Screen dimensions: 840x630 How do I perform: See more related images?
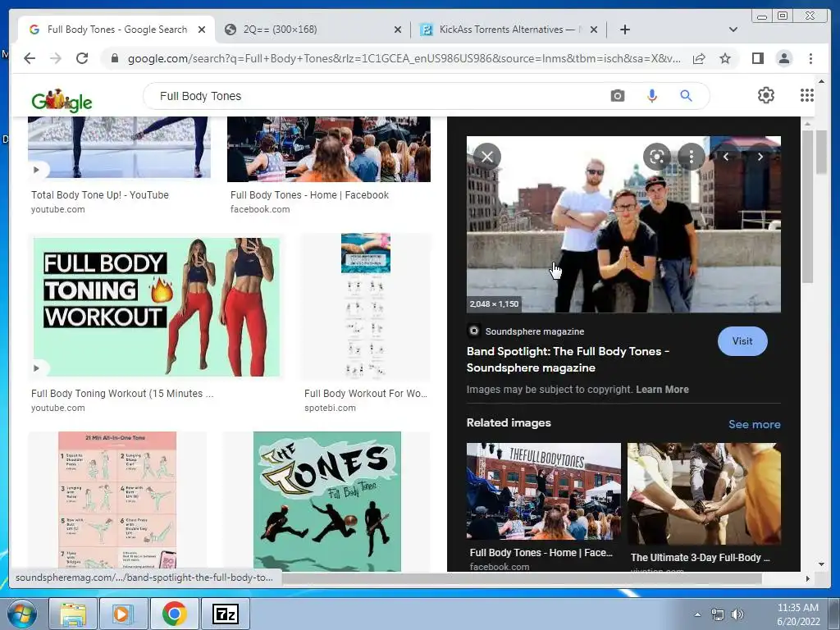coord(755,424)
